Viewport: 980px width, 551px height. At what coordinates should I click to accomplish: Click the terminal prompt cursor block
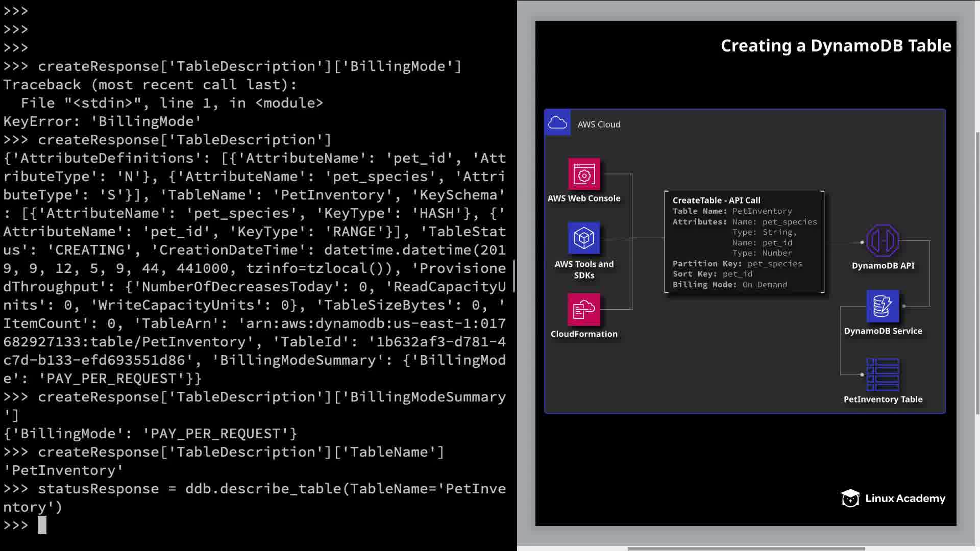point(42,525)
